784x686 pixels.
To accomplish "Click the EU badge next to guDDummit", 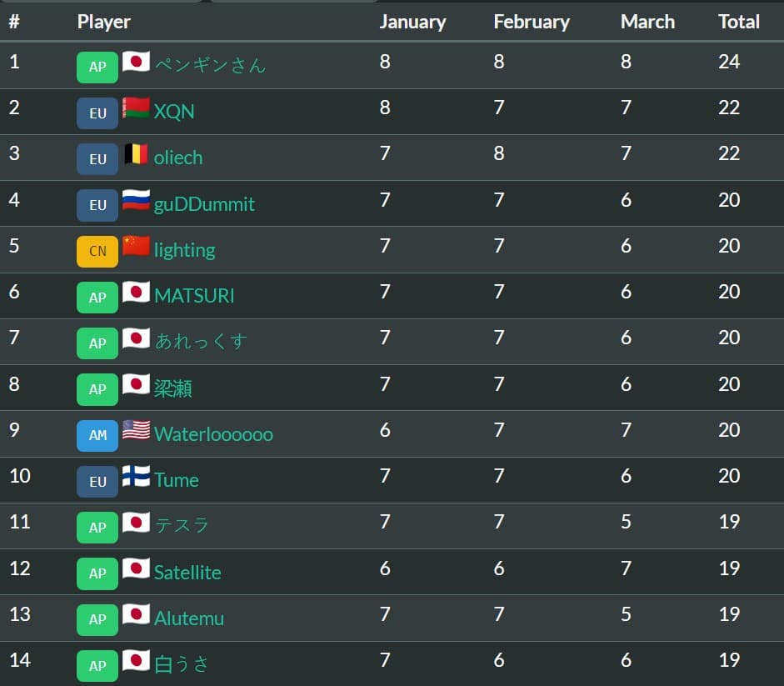I will pos(97,205).
